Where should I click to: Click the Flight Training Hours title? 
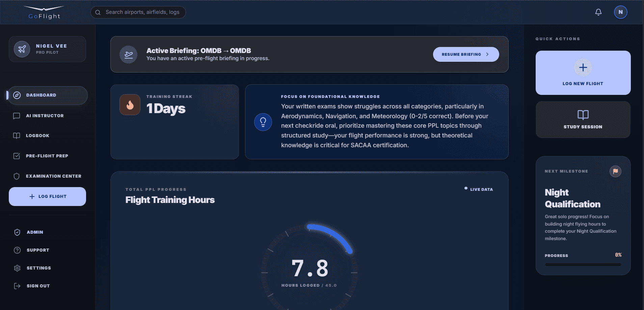pyautogui.click(x=170, y=200)
